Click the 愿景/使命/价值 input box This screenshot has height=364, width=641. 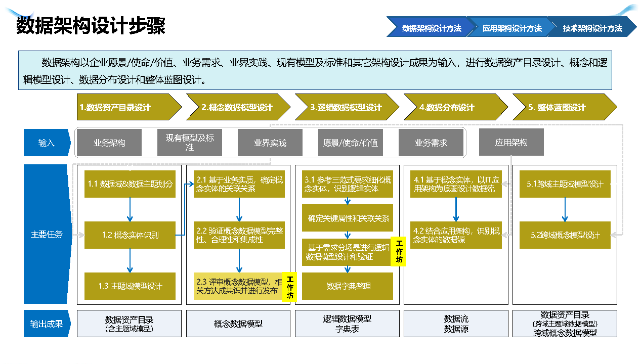pos(351,143)
